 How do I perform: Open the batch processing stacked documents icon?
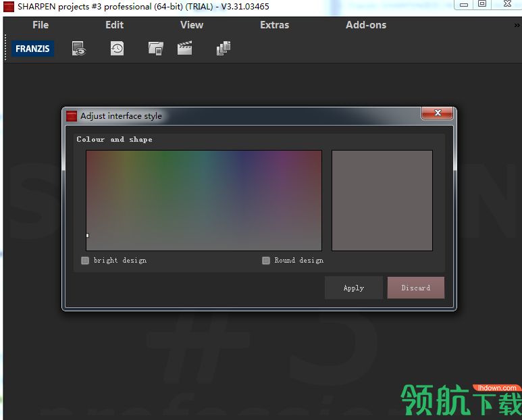point(224,48)
